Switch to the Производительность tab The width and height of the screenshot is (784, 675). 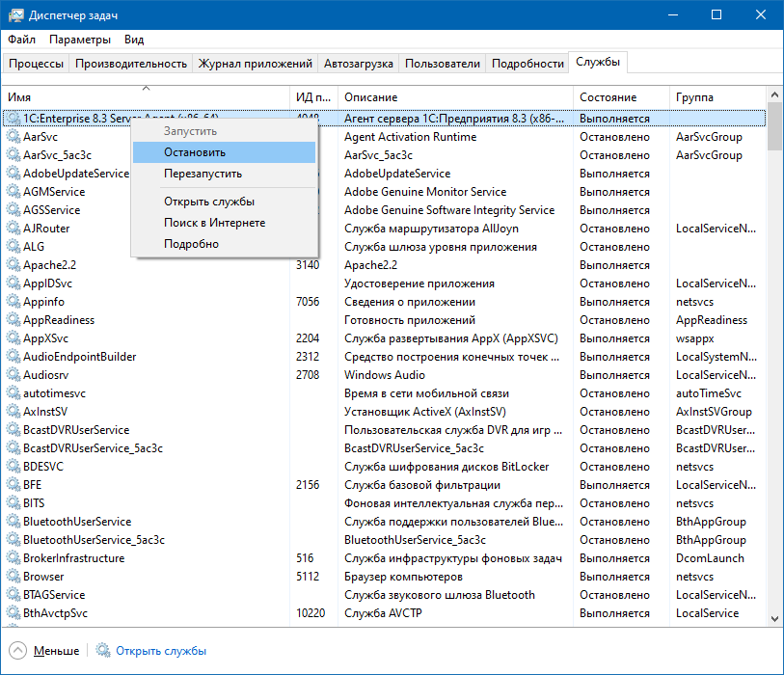(x=130, y=64)
